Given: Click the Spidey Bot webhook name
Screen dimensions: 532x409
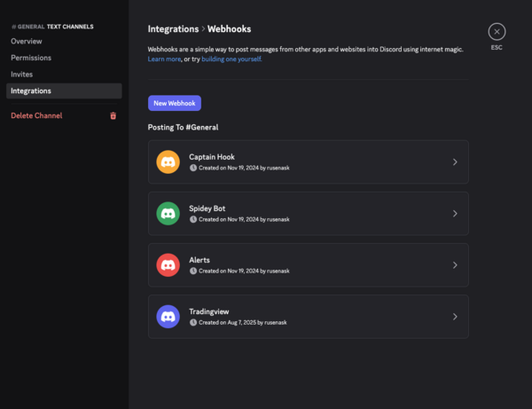Looking at the screenshot, I should [207, 208].
